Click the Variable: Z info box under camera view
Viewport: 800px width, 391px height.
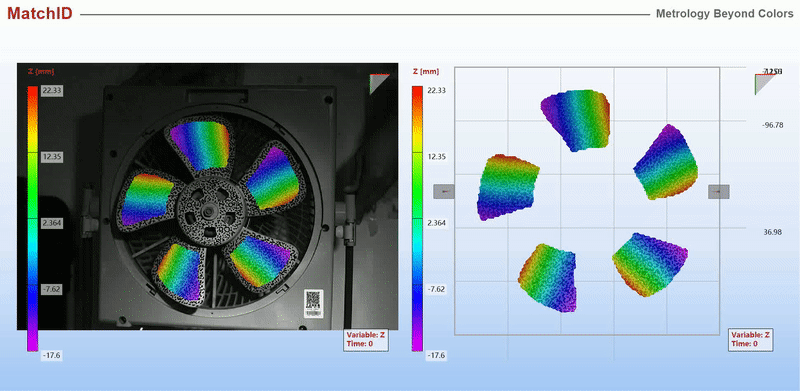(x=367, y=339)
